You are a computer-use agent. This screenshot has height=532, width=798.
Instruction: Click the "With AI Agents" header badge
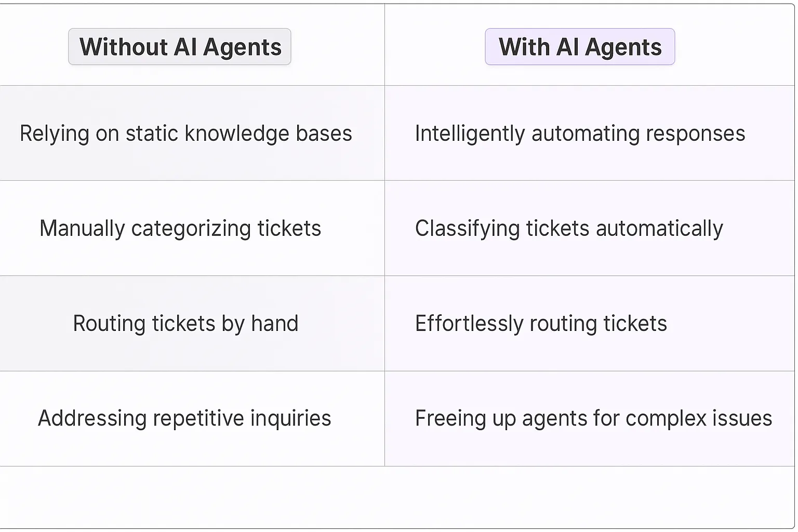click(x=580, y=47)
